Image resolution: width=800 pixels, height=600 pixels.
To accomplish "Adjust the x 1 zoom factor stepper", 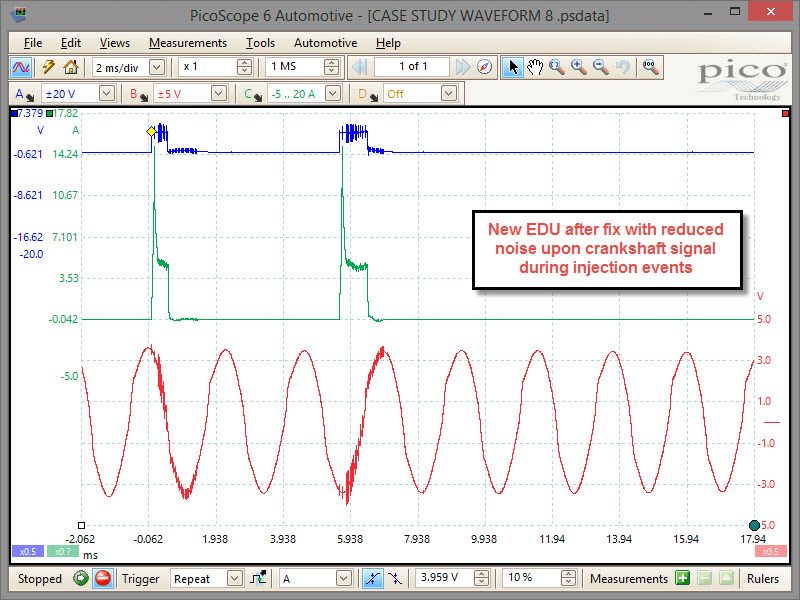I will tap(244, 67).
